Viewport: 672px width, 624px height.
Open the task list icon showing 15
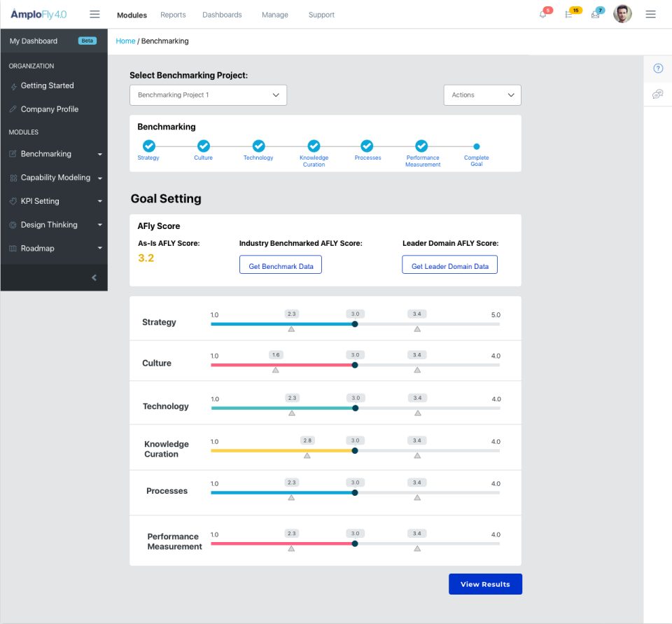tap(570, 14)
